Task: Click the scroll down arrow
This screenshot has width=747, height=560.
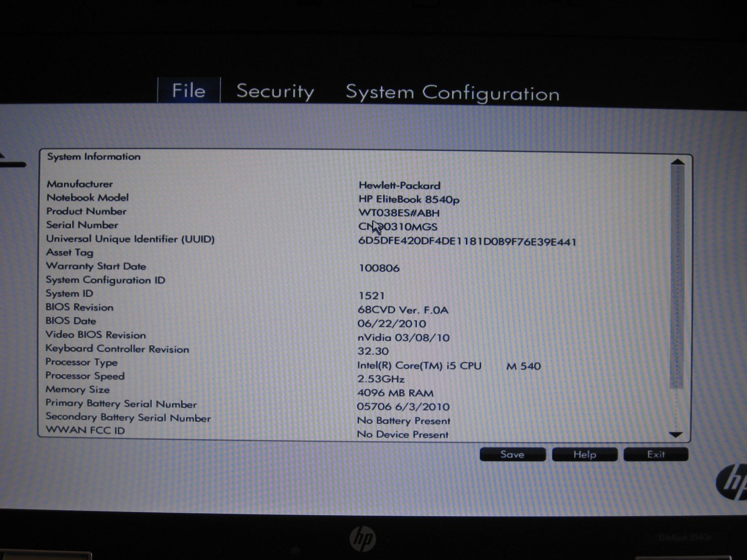Action: [676, 434]
